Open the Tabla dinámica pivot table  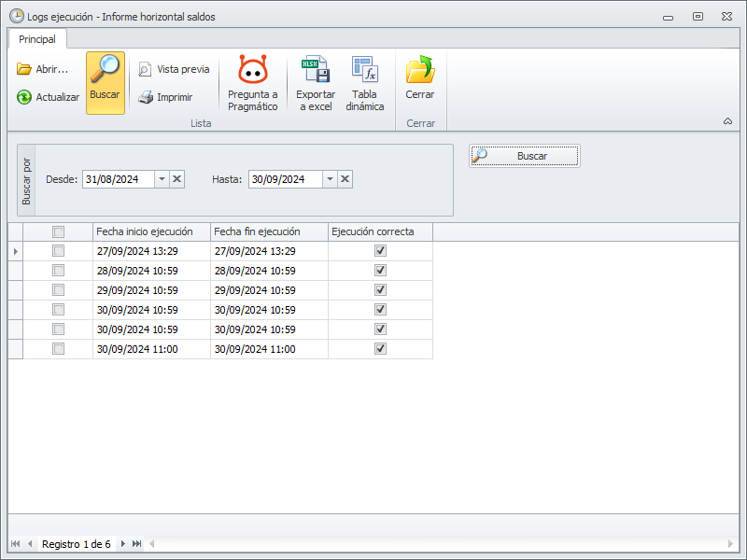pos(364,83)
